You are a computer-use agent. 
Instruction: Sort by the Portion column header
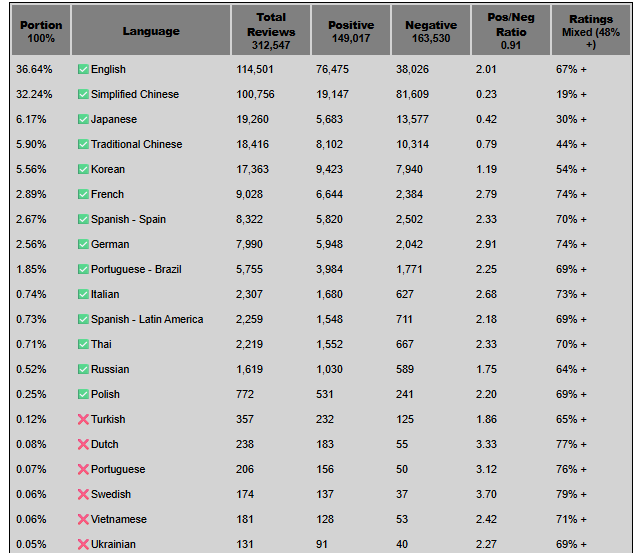click(x=41, y=31)
